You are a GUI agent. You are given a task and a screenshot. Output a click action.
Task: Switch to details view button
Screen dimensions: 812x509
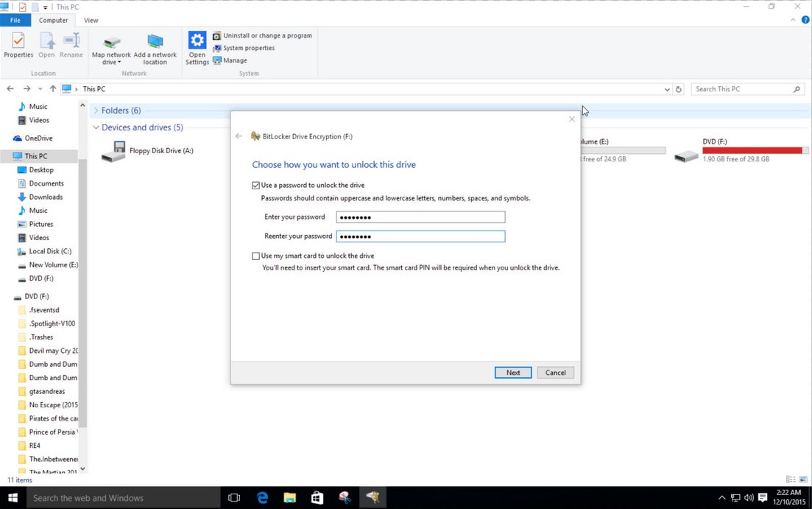point(790,480)
